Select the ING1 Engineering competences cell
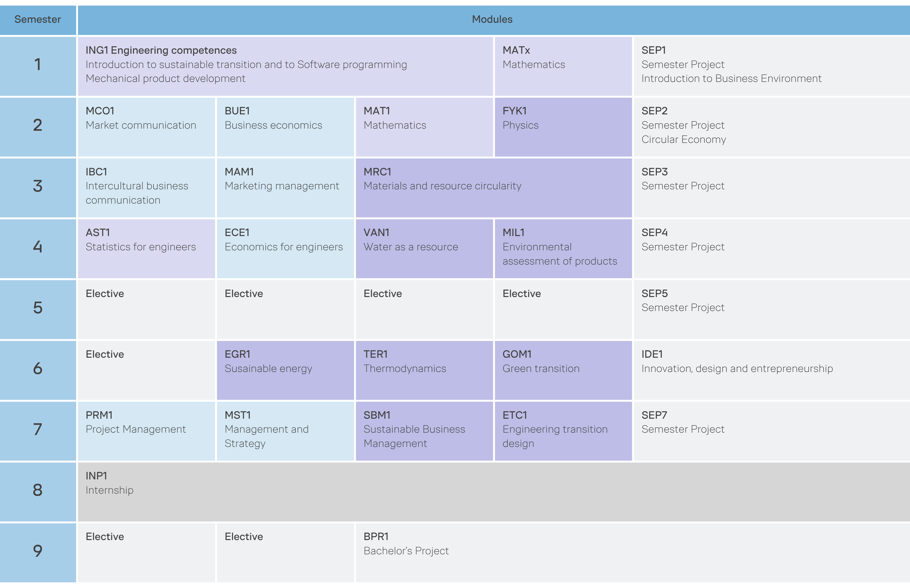This screenshot has height=588, width=910. click(285, 66)
